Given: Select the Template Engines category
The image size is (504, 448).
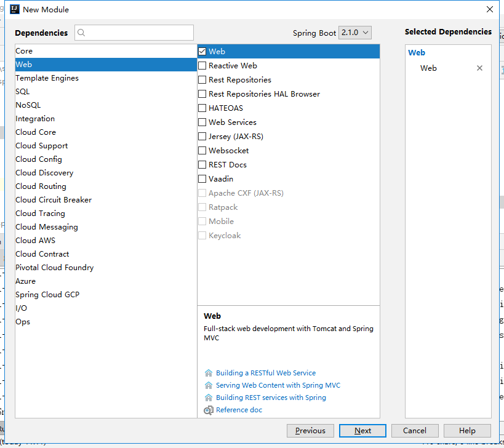Looking at the screenshot, I should 106,78.
